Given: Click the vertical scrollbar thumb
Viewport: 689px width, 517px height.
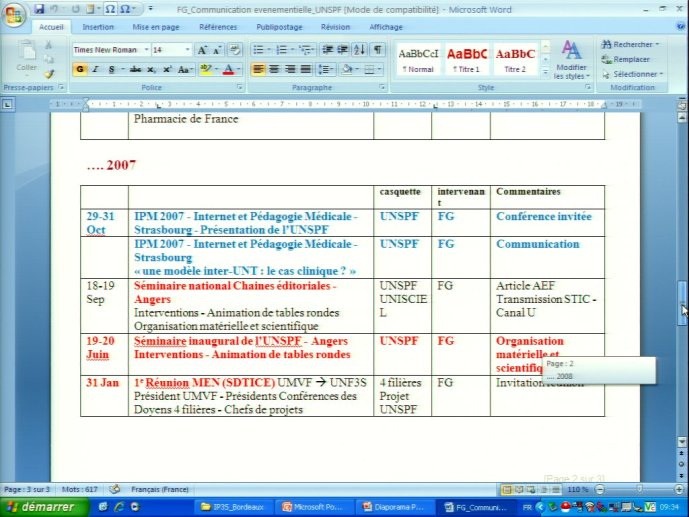Looking at the screenshot, I should pos(682,303).
